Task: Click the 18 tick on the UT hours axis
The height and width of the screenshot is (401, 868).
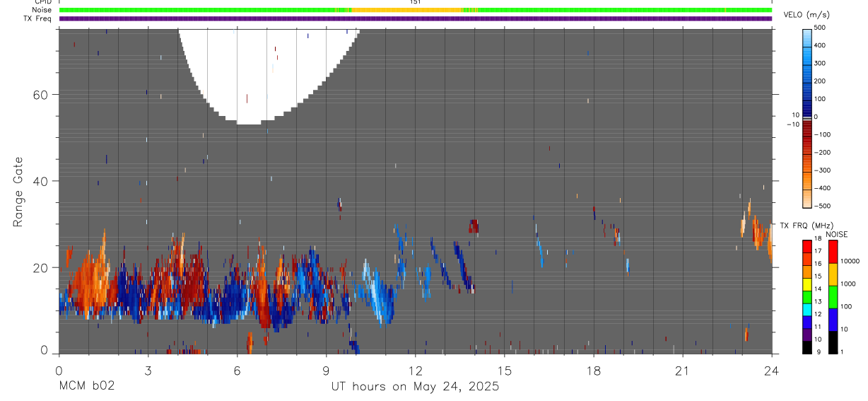Action: point(594,371)
